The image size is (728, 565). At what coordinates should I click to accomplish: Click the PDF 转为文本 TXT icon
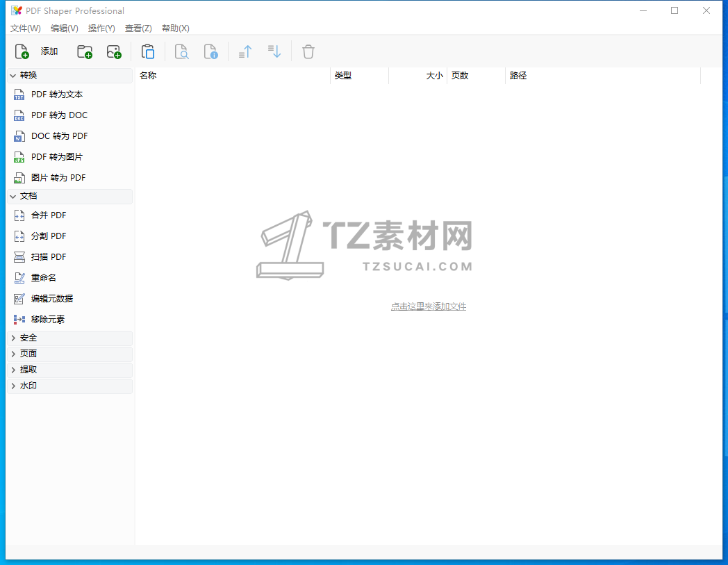click(19, 95)
